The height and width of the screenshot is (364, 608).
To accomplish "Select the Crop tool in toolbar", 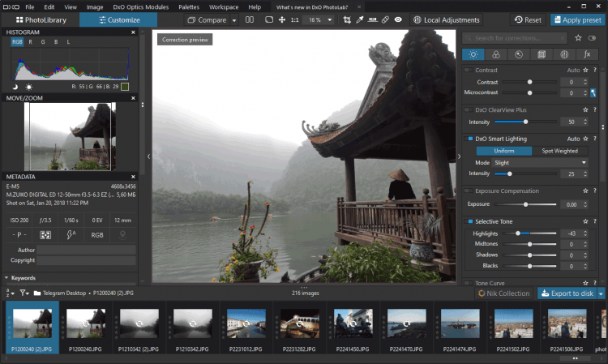I will (347, 19).
